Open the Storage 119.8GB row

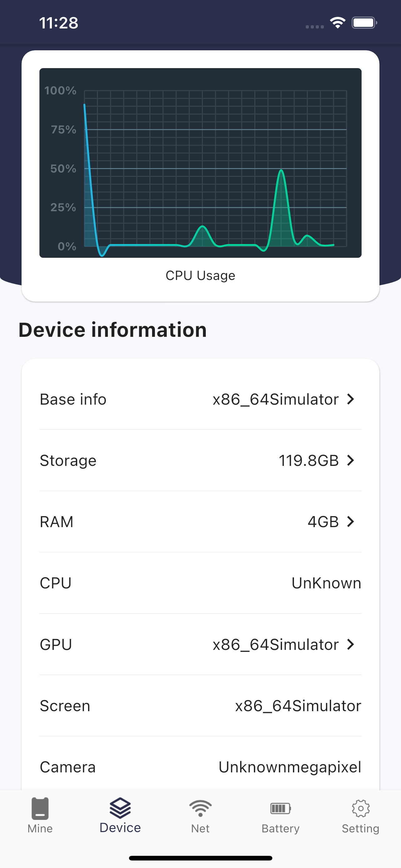pyautogui.click(x=200, y=460)
